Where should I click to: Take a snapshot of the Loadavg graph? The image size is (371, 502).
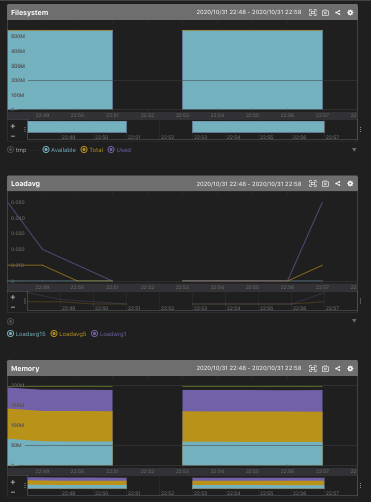325,184
